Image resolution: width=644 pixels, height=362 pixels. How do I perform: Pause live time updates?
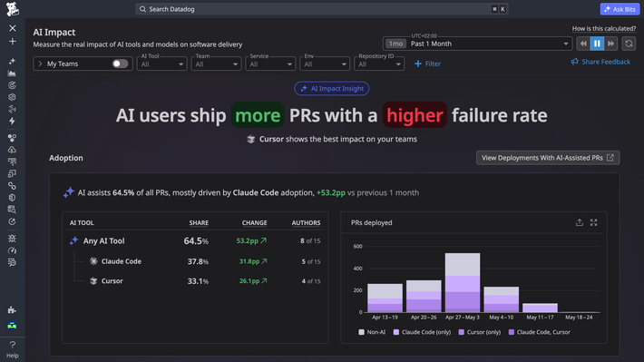coord(597,44)
